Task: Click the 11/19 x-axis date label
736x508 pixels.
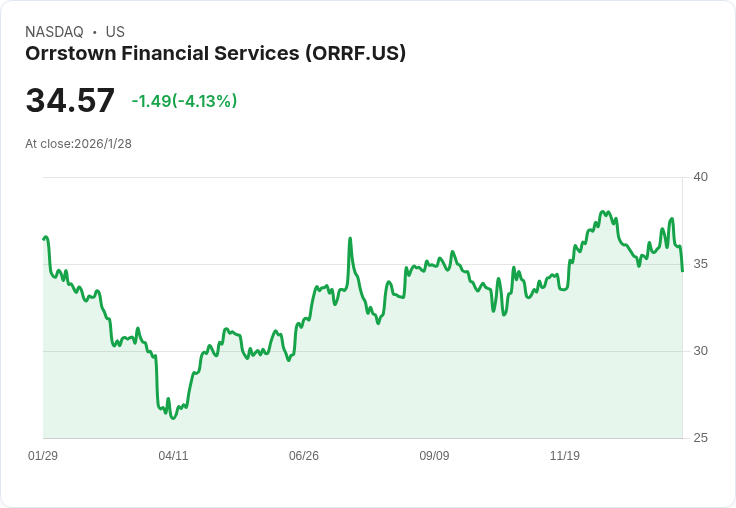Action: (x=565, y=455)
